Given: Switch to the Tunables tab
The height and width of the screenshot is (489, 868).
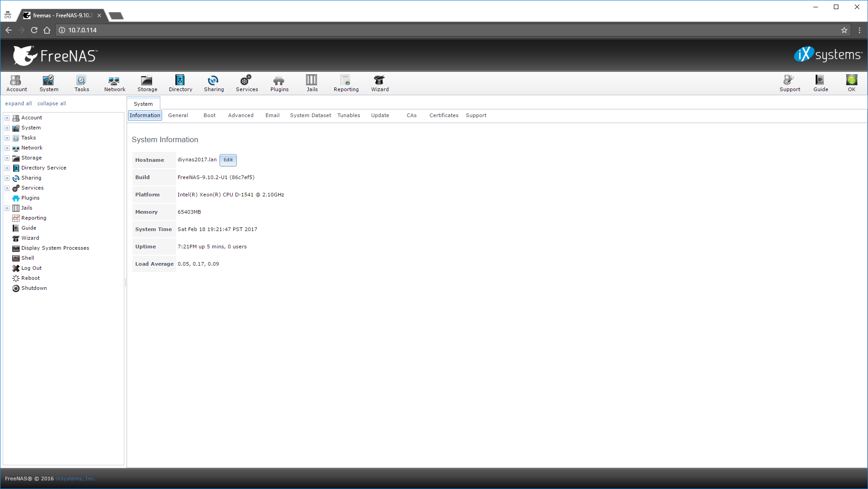Looking at the screenshot, I should point(349,115).
